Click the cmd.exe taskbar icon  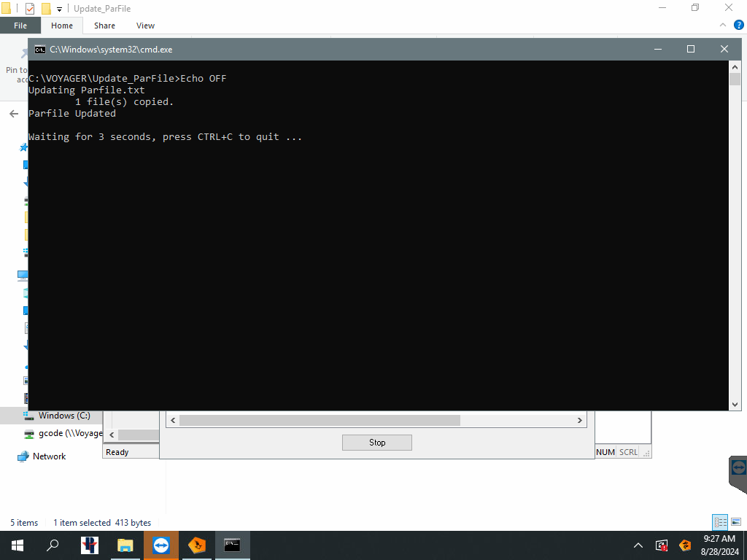tap(232, 545)
